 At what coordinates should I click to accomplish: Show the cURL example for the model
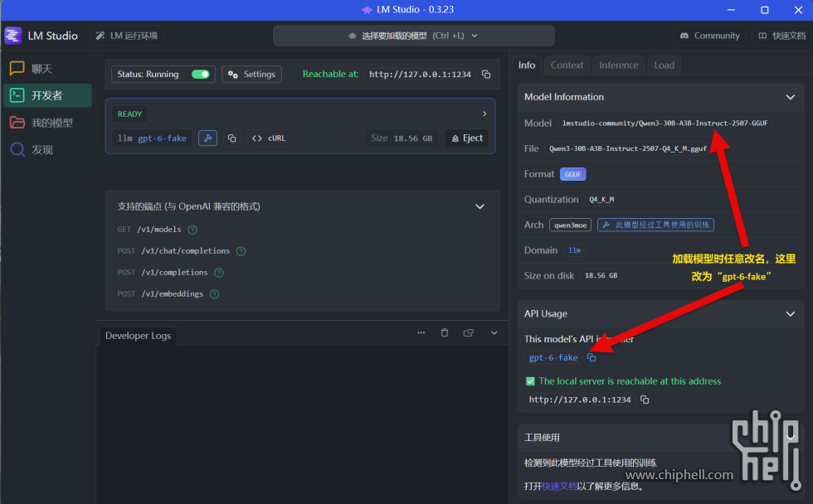click(269, 138)
